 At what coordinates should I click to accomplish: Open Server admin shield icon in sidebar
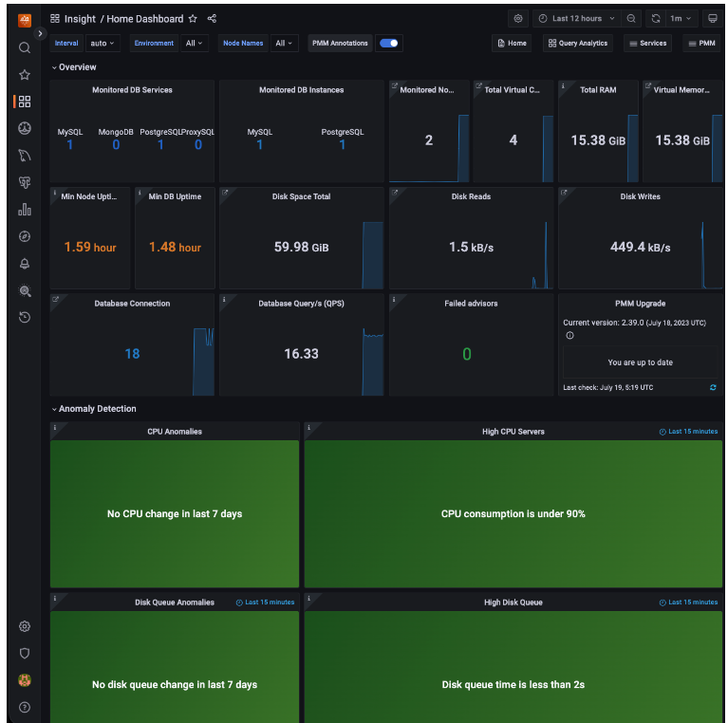(x=25, y=654)
